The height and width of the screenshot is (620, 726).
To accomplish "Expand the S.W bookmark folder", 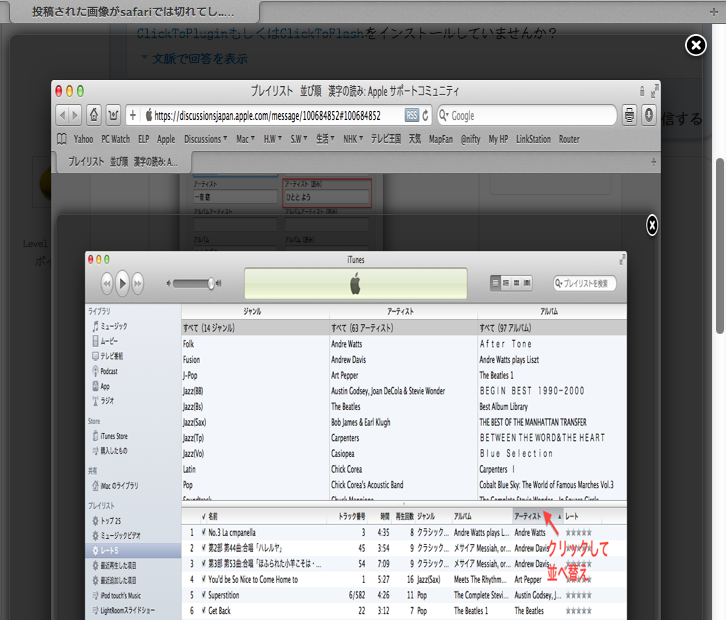I will point(299,139).
